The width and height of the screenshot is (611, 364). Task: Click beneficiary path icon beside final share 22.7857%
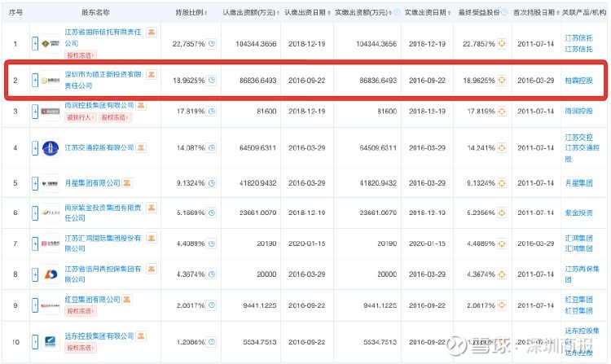pyautogui.click(x=502, y=44)
